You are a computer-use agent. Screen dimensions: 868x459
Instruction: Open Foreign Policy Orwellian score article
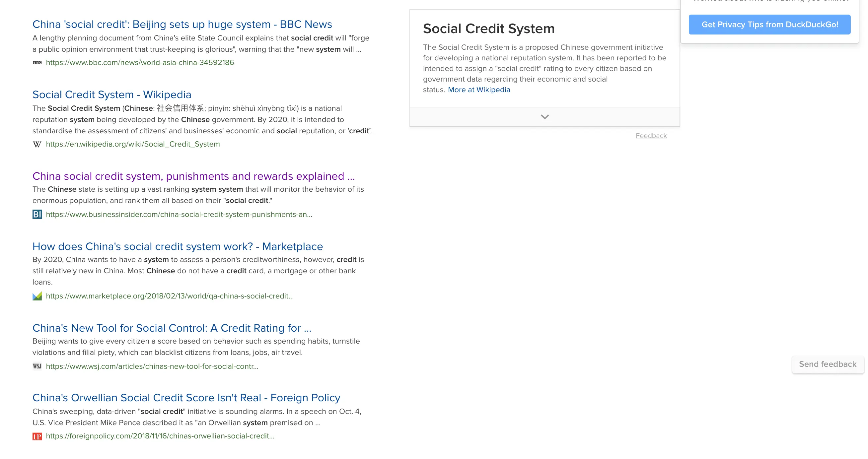[186, 398]
